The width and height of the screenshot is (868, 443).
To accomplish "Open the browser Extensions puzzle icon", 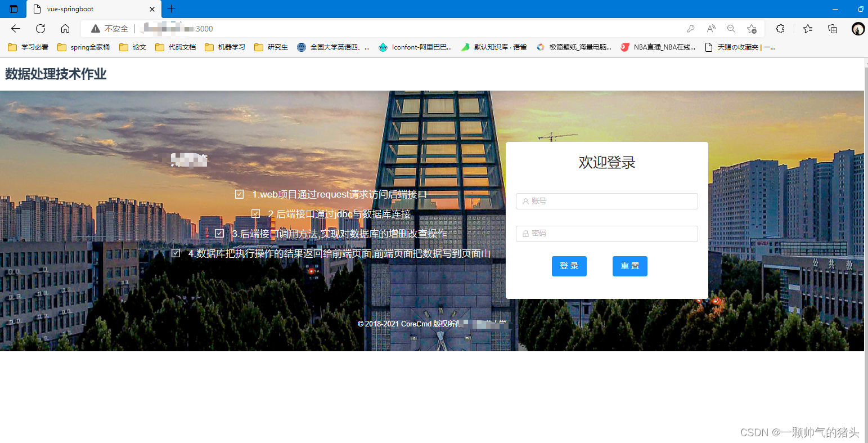I will click(780, 29).
